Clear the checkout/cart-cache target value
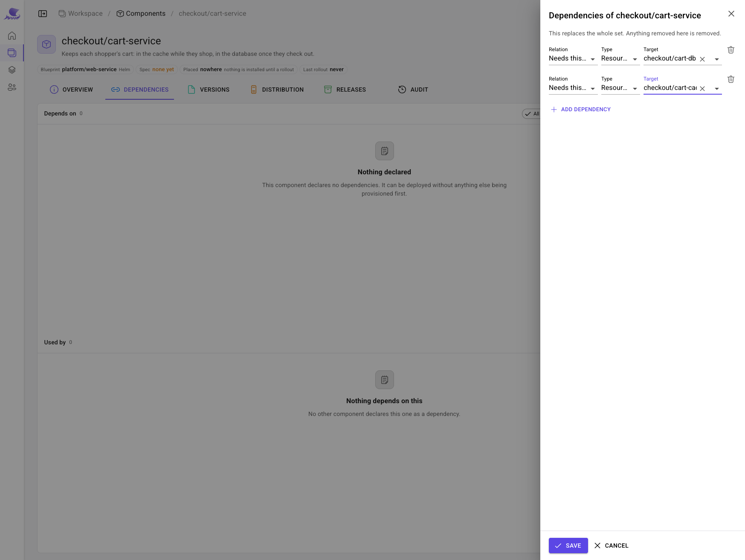The height and width of the screenshot is (560, 745). click(x=702, y=89)
